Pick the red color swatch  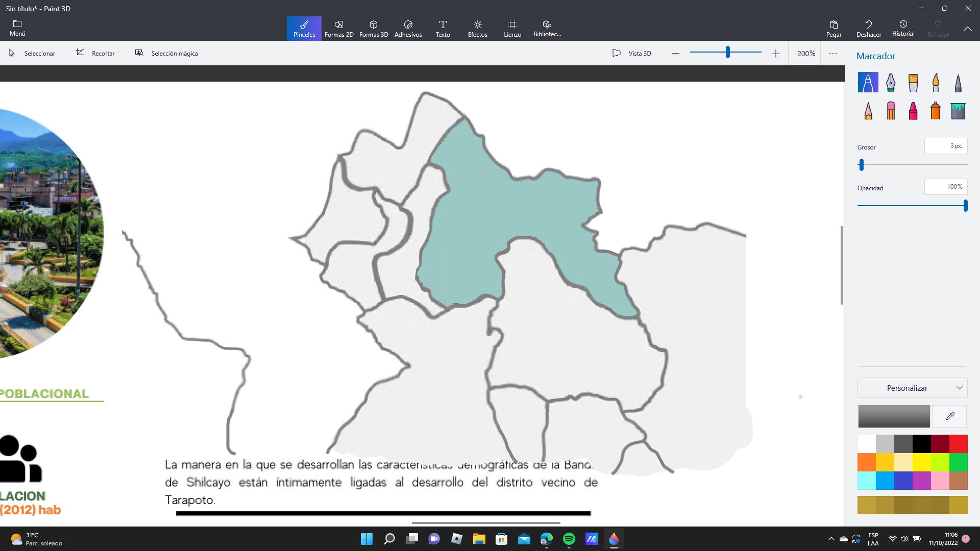coord(958,444)
